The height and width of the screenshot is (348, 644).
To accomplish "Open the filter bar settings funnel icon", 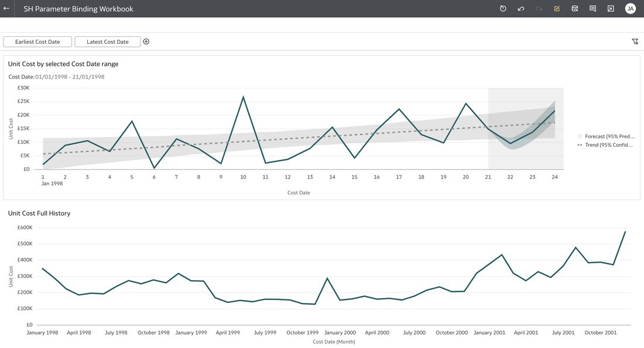I will click(635, 42).
